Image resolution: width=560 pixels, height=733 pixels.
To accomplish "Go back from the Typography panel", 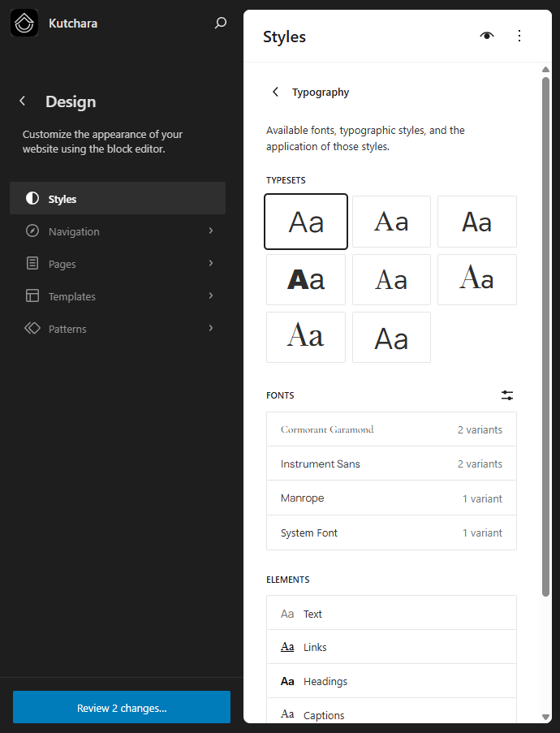I will [275, 92].
